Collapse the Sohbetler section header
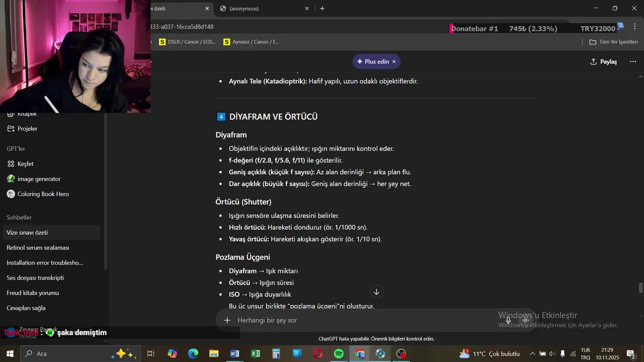The image size is (644, 362). pos(19,218)
